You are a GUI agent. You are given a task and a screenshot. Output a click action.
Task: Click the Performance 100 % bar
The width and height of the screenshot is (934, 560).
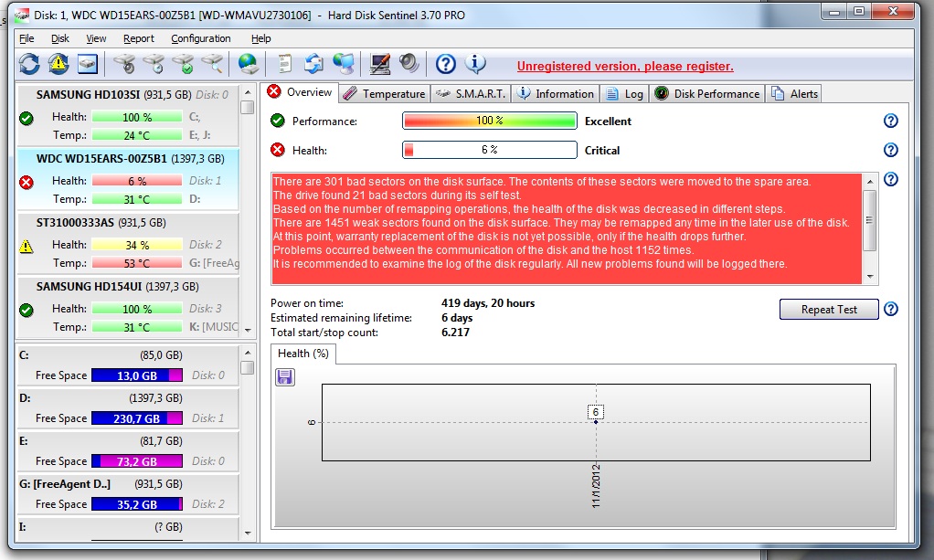point(490,121)
